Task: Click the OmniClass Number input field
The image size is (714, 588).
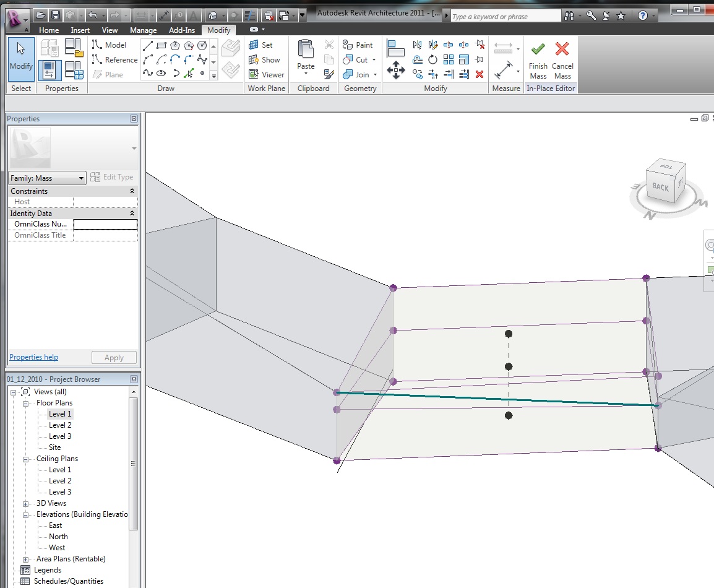Action: (105, 224)
